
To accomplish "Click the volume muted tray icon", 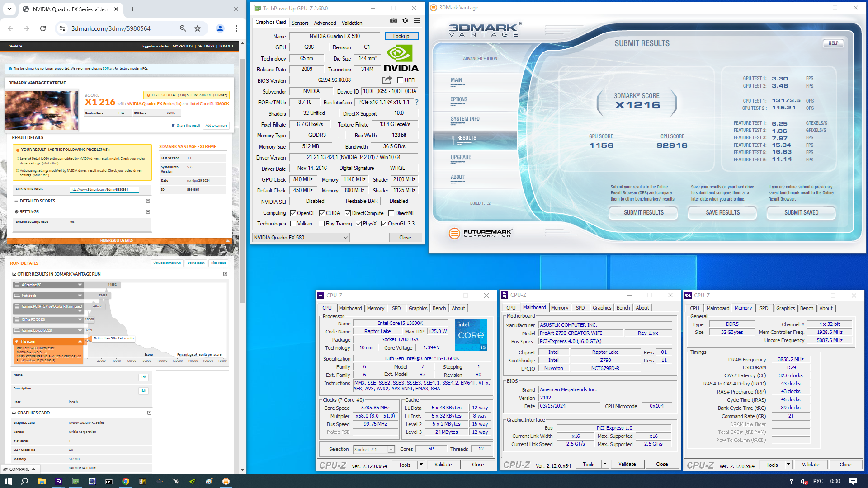I will pyautogui.click(x=804, y=481).
